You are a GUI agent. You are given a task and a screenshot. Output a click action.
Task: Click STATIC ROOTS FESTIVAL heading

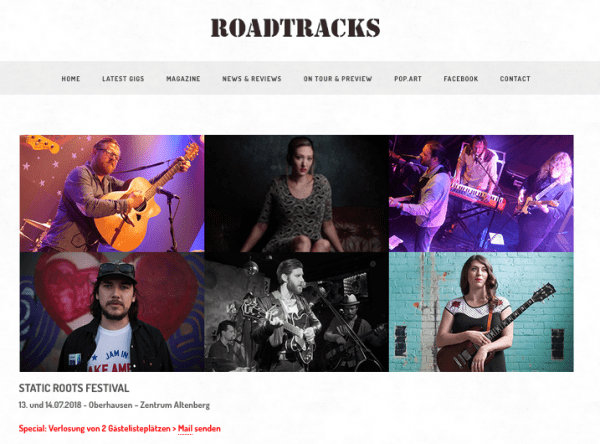point(74,388)
